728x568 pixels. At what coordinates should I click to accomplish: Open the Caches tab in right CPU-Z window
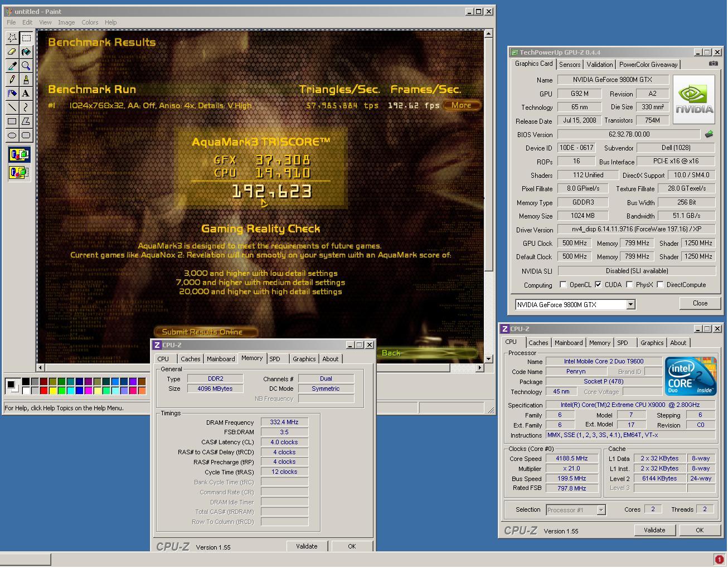click(x=538, y=343)
